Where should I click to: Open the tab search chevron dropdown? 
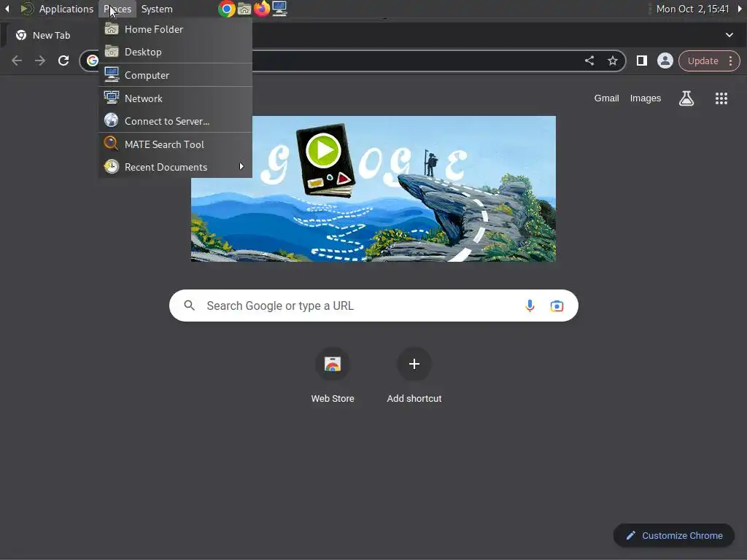click(x=729, y=35)
